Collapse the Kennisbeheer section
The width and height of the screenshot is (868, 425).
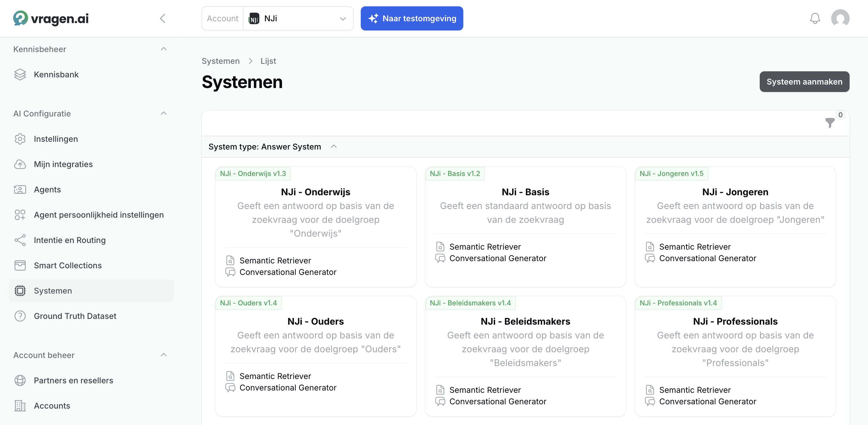(x=164, y=49)
